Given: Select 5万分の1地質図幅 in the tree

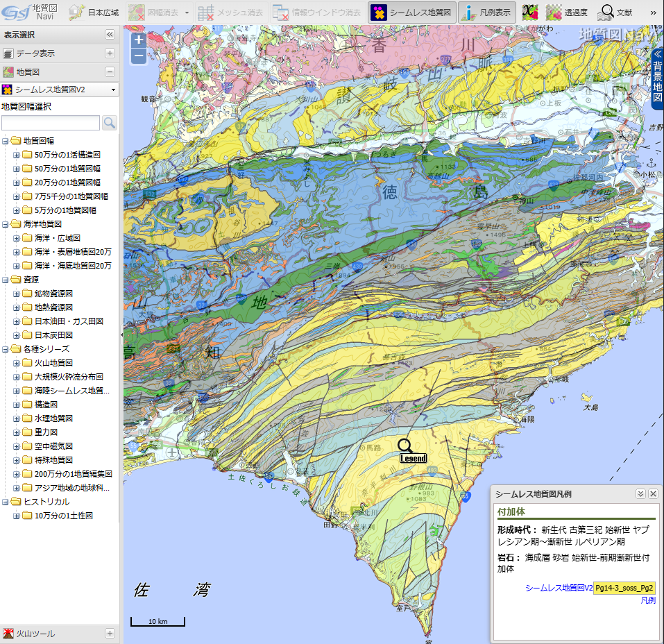Looking at the screenshot, I should coord(65,210).
